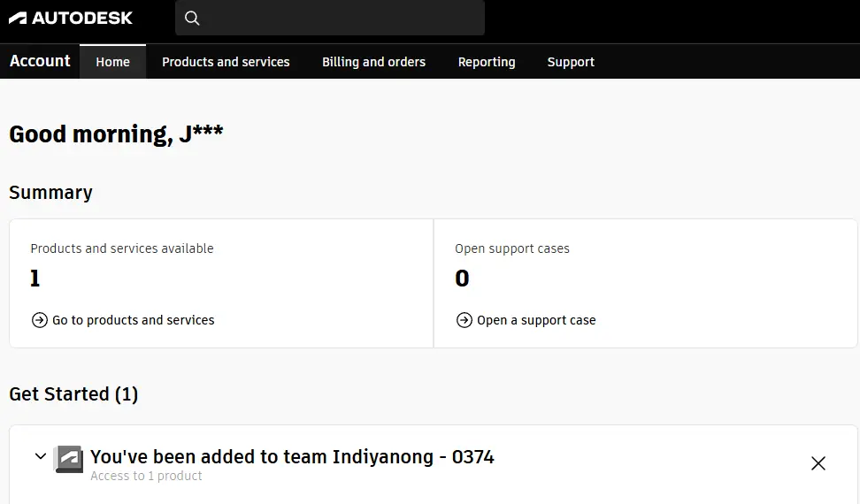Click the products available count 1

tap(35, 279)
